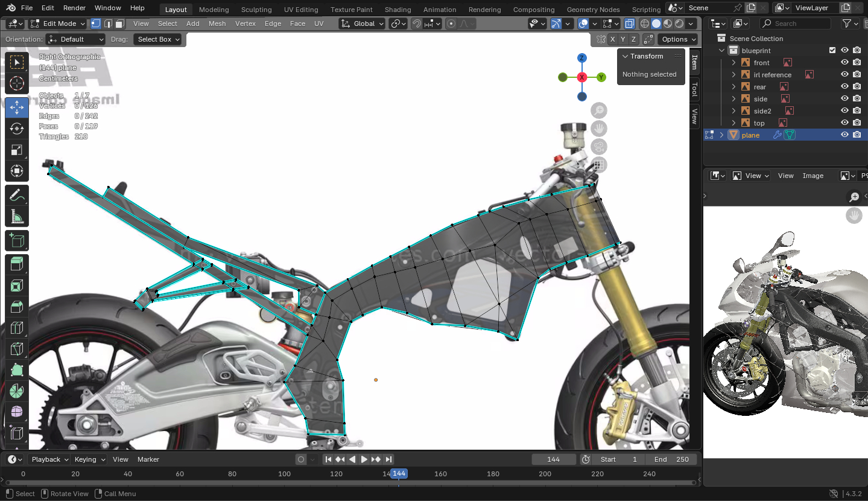Select the Select Box tool in the toolbar
Image resolution: width=868 pixels, height=501 pixels.
(17, 63)
